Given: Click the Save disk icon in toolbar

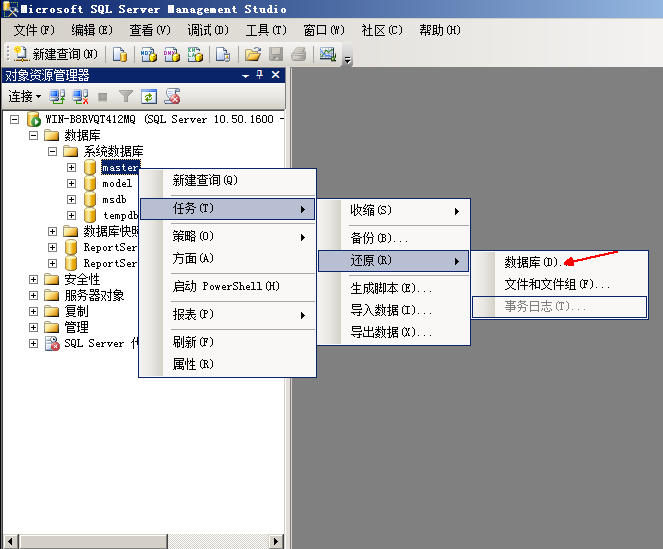Looking at the screenshot, I should click(276, 54).
